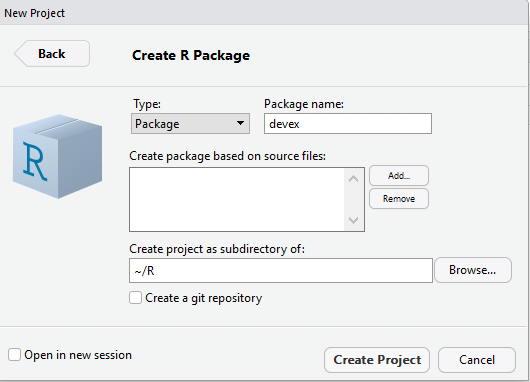530x382 pixels.
Task: Click the New Project title text
Action: tap(34, 13)
